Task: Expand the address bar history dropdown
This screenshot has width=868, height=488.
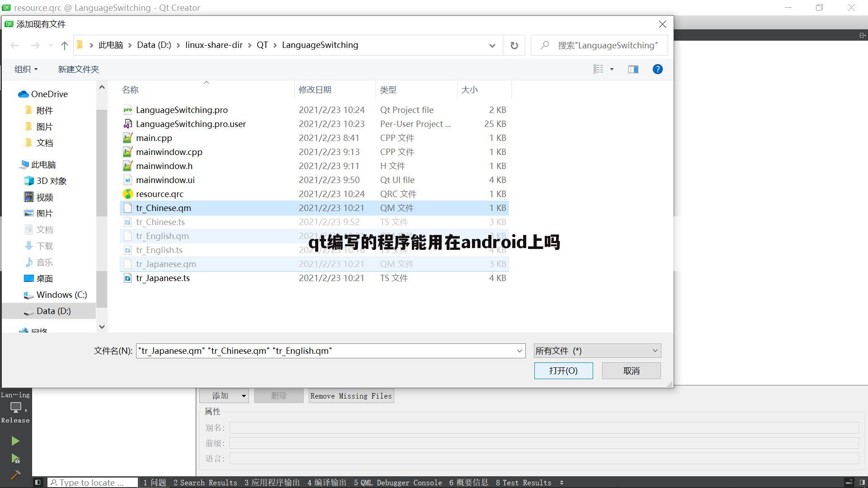Action: coord(492,45)
